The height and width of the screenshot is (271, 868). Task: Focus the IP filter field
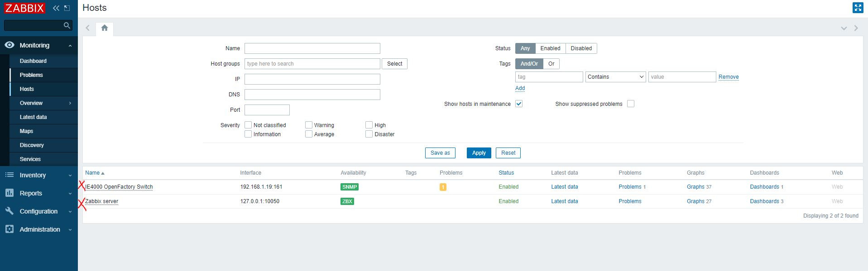[x=312, y=79]
